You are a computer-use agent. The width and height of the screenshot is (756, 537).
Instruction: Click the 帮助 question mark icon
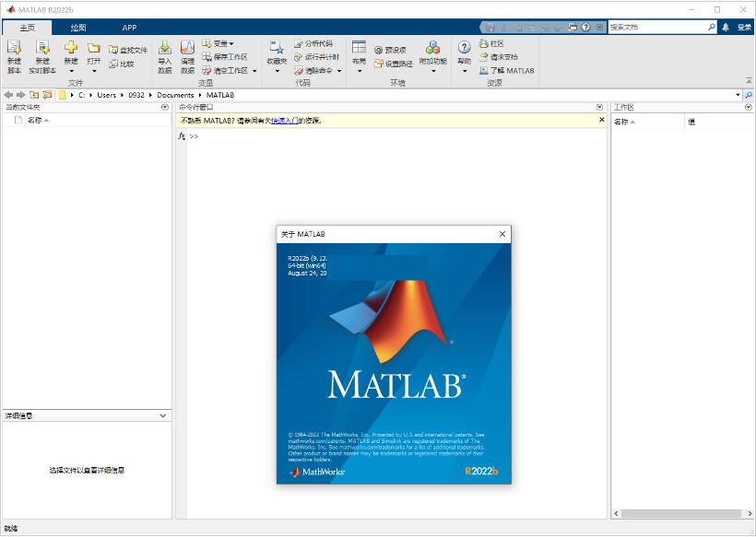pos(464,47)
